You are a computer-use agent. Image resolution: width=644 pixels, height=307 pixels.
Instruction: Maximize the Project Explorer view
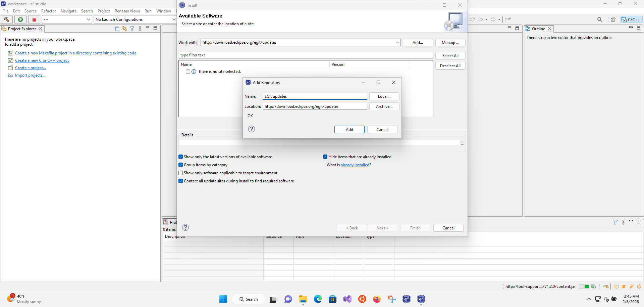(x=155, y=28)
